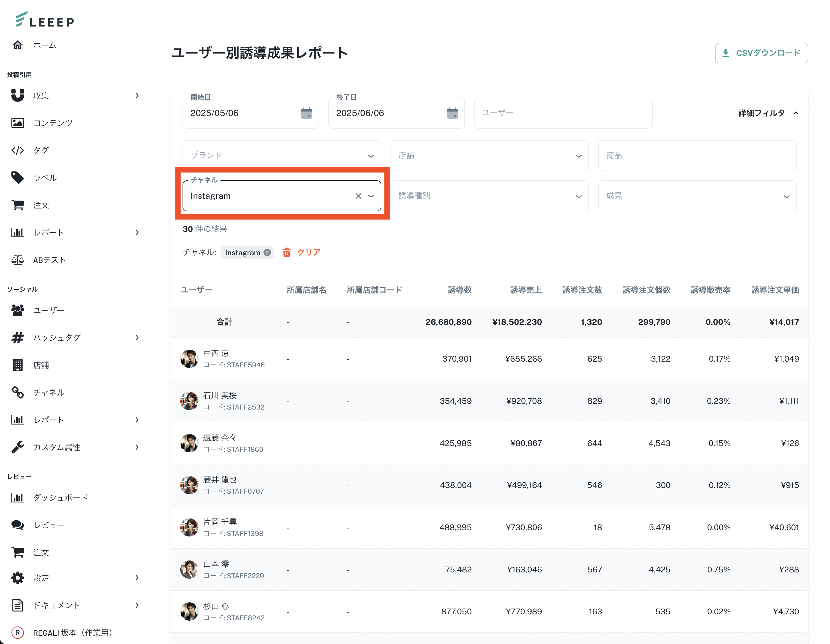The height and width of the screenshot is (644, 830).
Task: Click the hashtag icon in sidebar
Action: pos(17,337)
